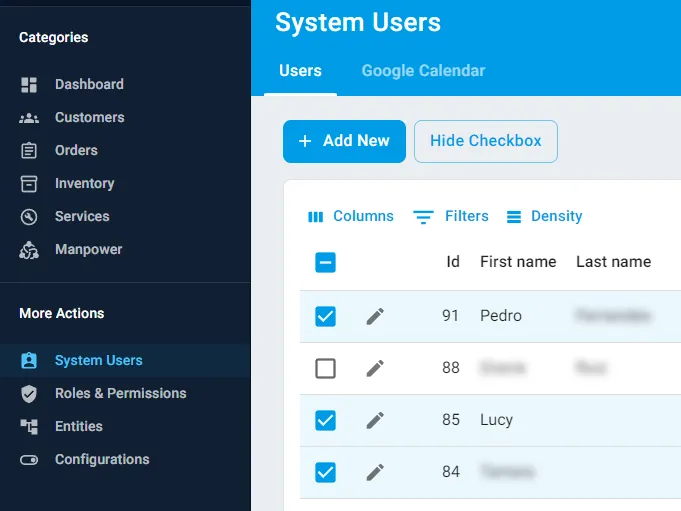Click the System Users badge icon
Screen dimensions: 681x511
click(29, 361)
